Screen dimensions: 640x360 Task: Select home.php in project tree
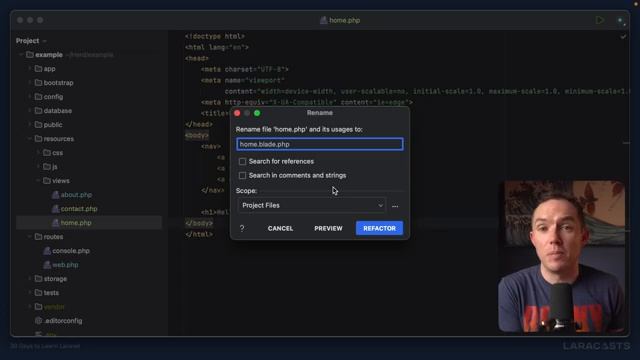[x=89, y=223]
